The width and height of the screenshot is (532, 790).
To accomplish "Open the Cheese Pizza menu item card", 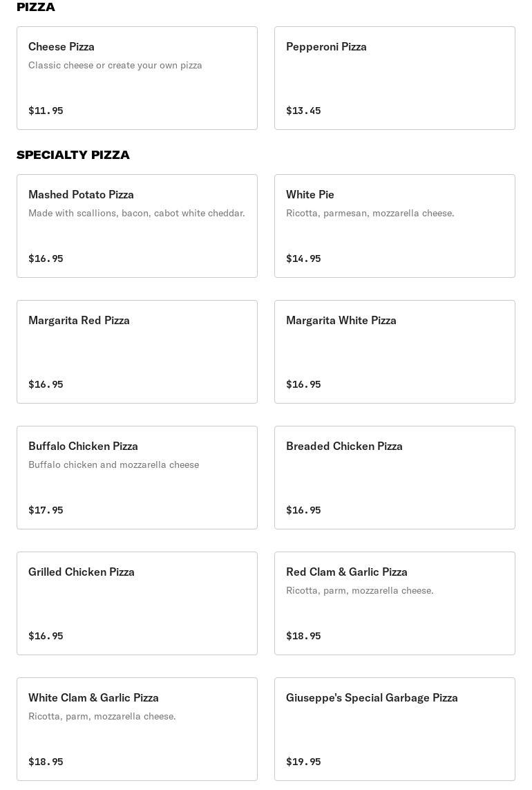I will [x=137, y=78].
